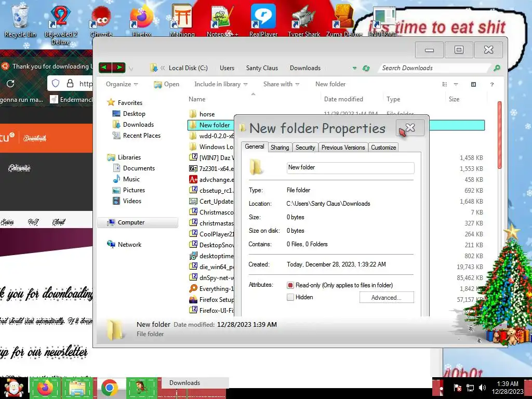Select the Documents library

[134, 168]
